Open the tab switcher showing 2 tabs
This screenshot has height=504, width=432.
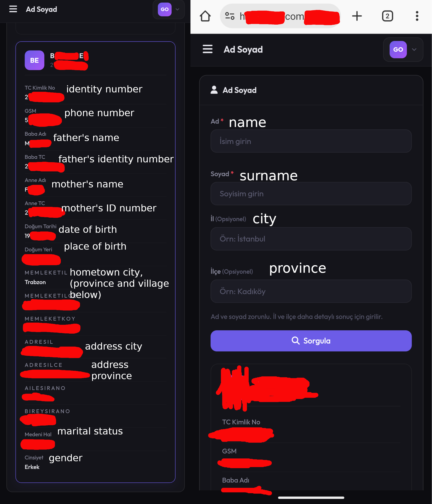[387, 16]
